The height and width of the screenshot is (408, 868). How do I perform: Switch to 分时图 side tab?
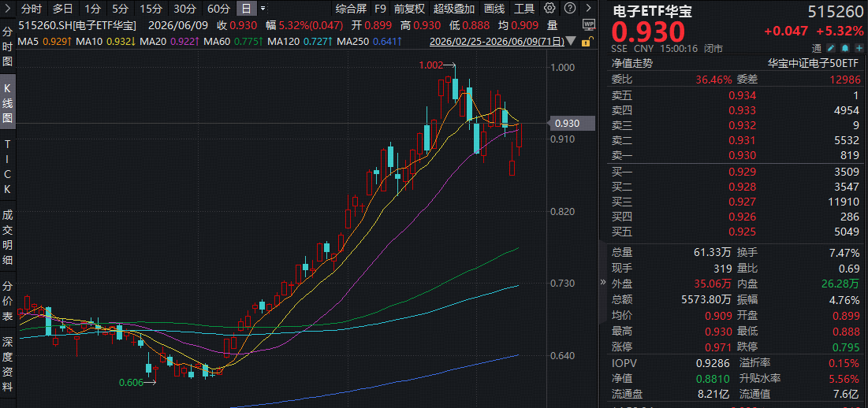tap(7, 46)
